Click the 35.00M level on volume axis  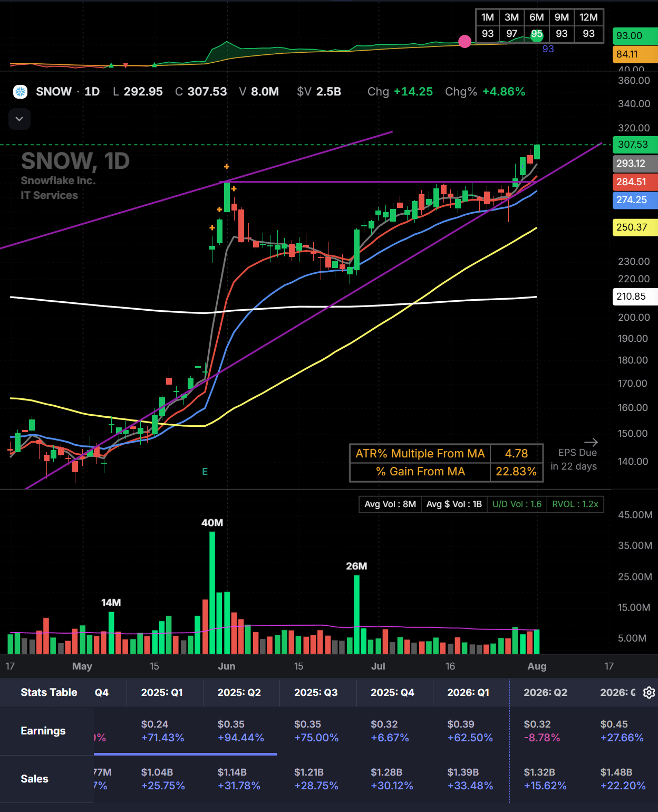coord(635,546)
